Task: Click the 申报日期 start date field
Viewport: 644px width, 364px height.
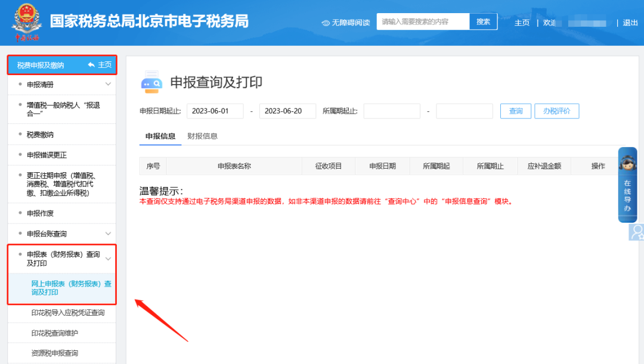Action: coord(215,111)
